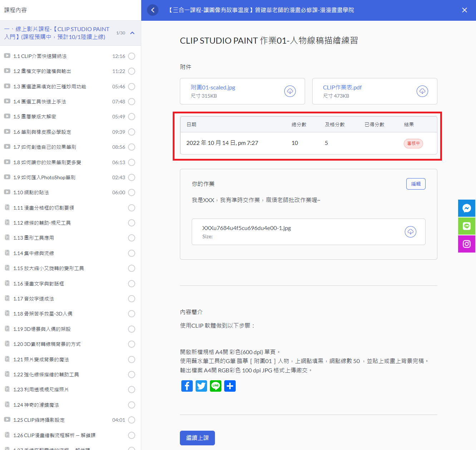The height and width of the screenshot is (450, 476).
Task: Click video icon for lesson 1.9
Action: [x=7, y=177]
